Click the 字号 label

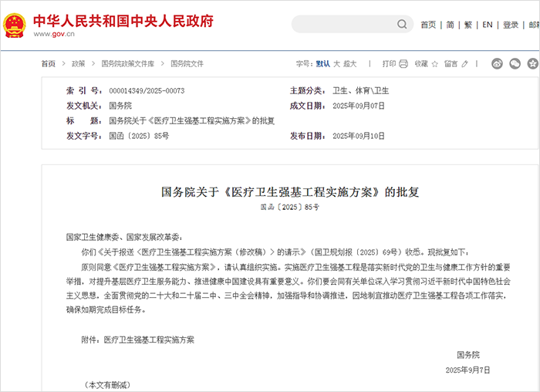coord(305,64)
